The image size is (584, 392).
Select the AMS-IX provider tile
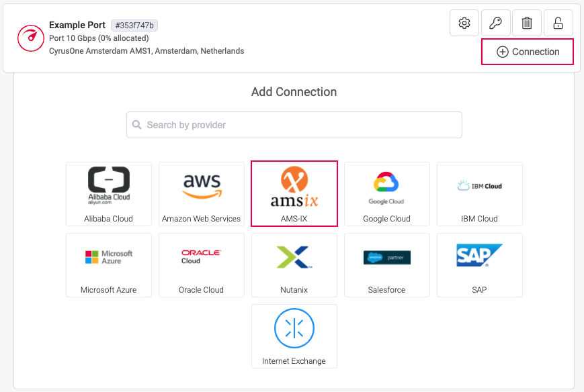pos(294,193)
